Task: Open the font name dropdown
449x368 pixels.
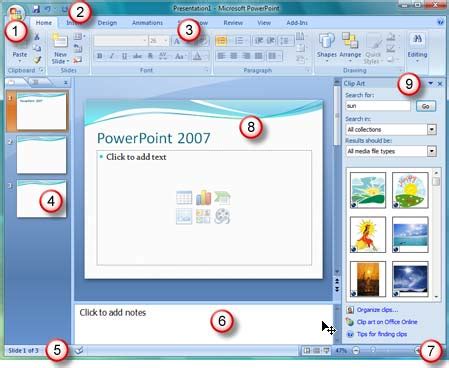Action: coord(145,41)
